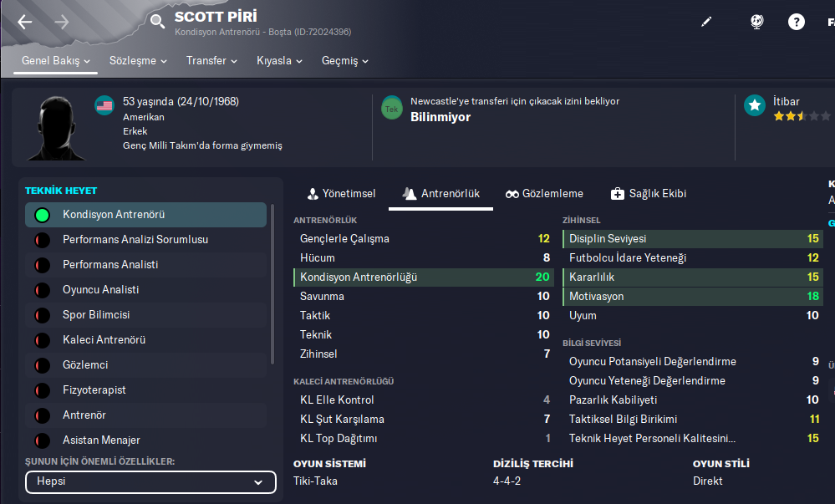
Task: Click the back arrow navigation icon
Action: [24, 22]
